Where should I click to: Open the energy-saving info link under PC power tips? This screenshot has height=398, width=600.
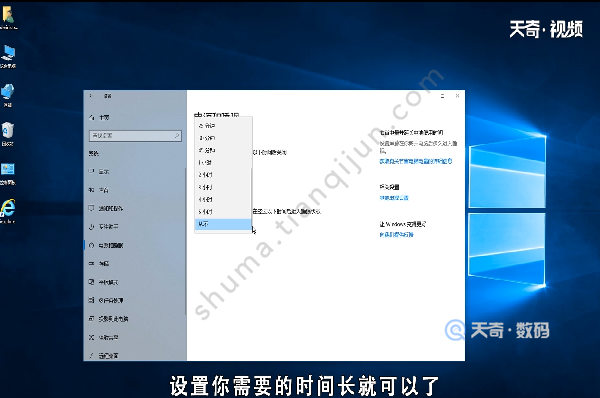point(416,161)
